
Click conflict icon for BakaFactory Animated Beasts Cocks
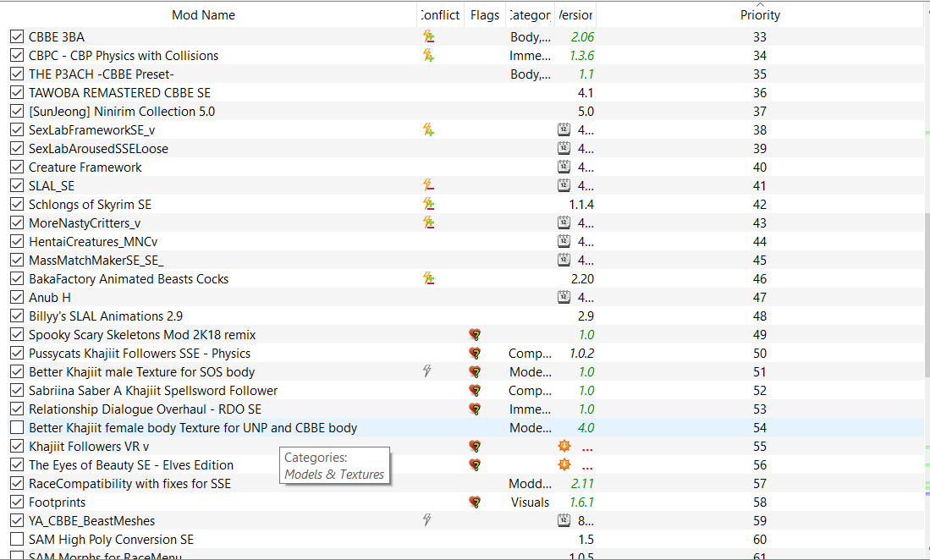point(428,278)
